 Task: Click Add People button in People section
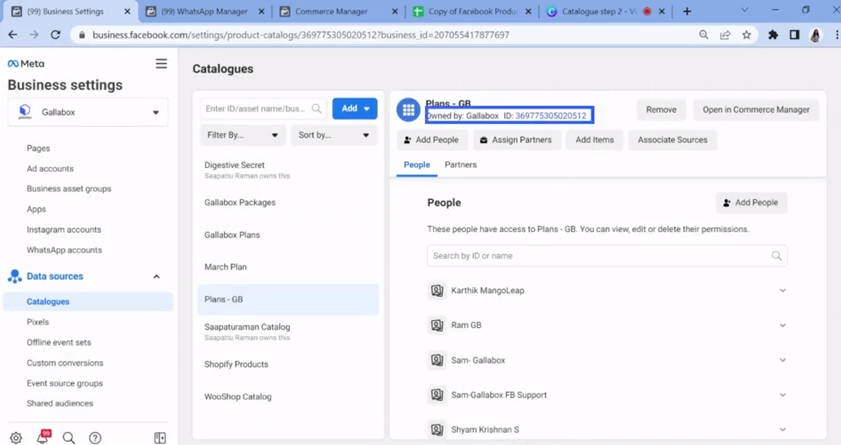pyautogui.click(x=751, y=203)
